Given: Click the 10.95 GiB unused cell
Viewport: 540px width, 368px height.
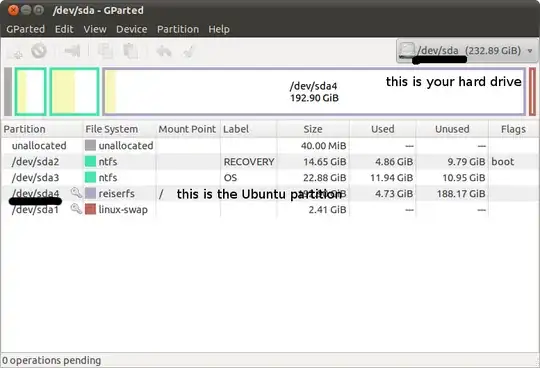Looking at the screenshot, I should [464, 178].
